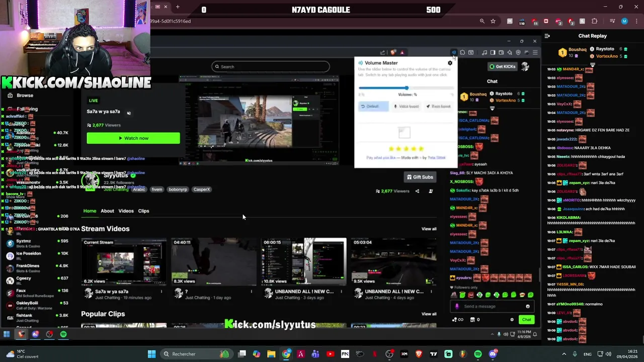The width and height of the screenshot is (644, 362).
Task: Open the Chrome profile avatar M
Action: (x=624, y=21)
